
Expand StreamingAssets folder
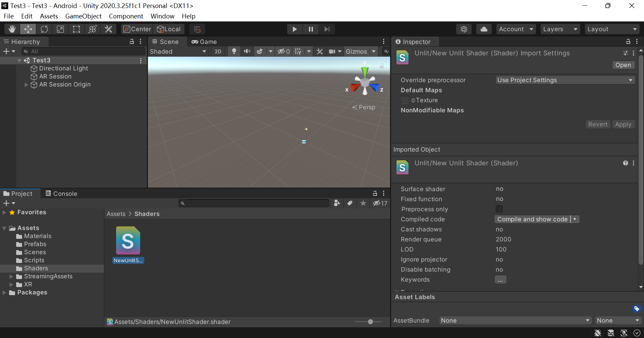(x=11, y=276)
